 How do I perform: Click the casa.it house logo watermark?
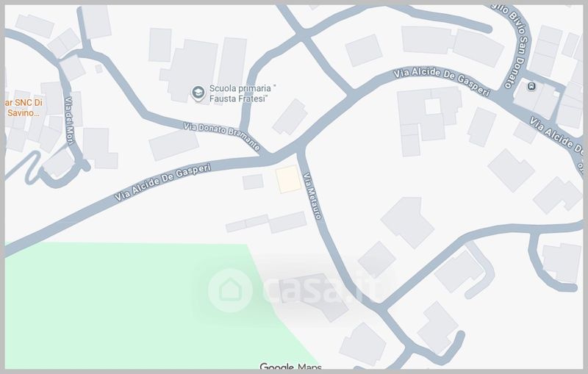[x=230, y=290]
